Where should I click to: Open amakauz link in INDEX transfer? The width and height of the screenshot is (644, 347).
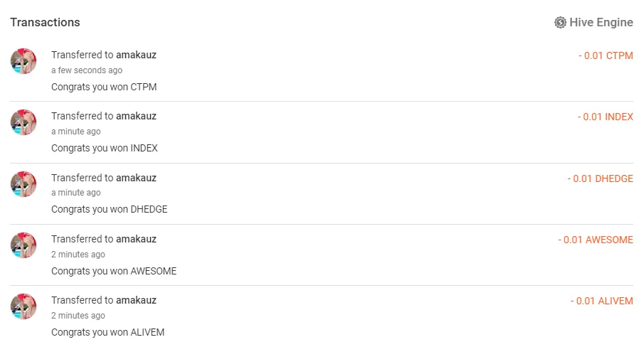136,116
